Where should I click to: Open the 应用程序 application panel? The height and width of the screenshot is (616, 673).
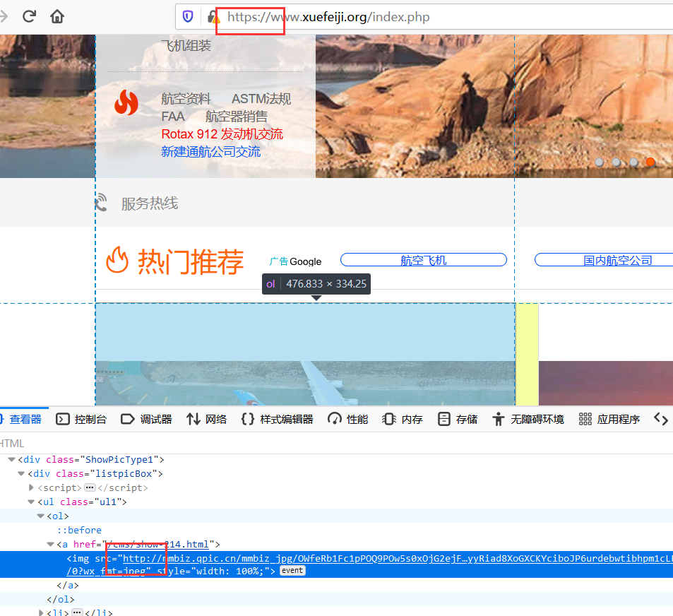click(x=609, y=419)
